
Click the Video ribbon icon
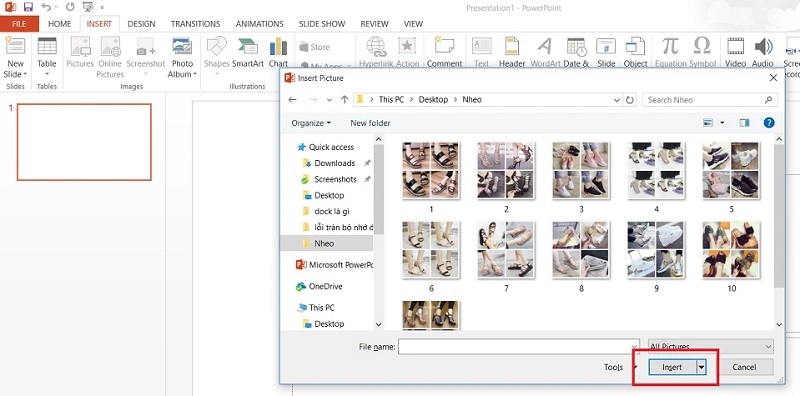(x=735, y=46)
